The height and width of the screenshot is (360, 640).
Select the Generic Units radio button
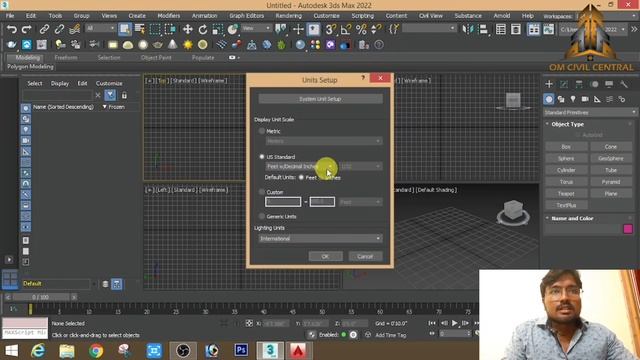coord(262,216)
